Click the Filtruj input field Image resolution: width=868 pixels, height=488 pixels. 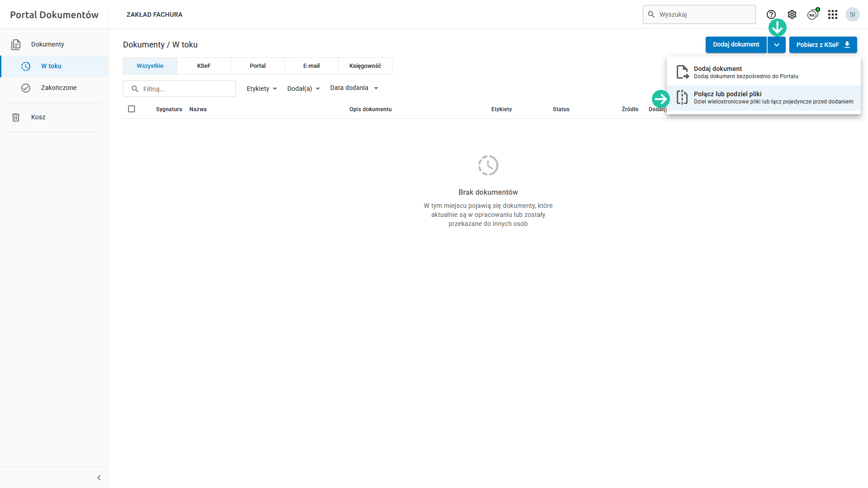pos(185,89)
